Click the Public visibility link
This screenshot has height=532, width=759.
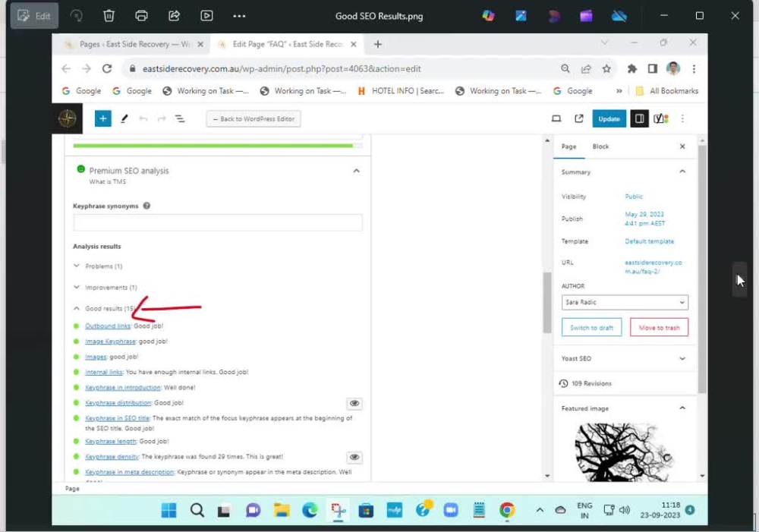point(634,197)
